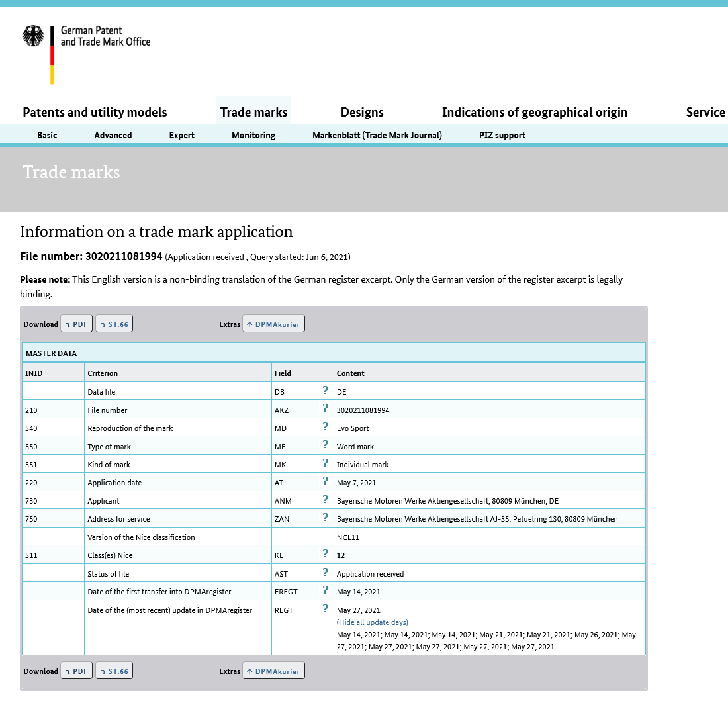Screen dimensions: 728x701
Task: Select the Designs navigation item
Action: [x=362, y=112]
